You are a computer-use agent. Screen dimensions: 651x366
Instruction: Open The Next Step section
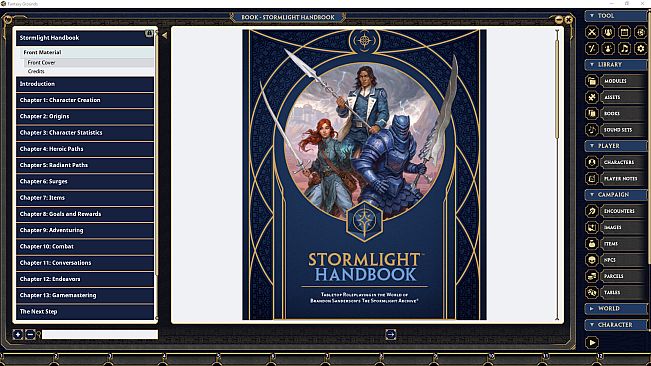click(x=85, y=311)
